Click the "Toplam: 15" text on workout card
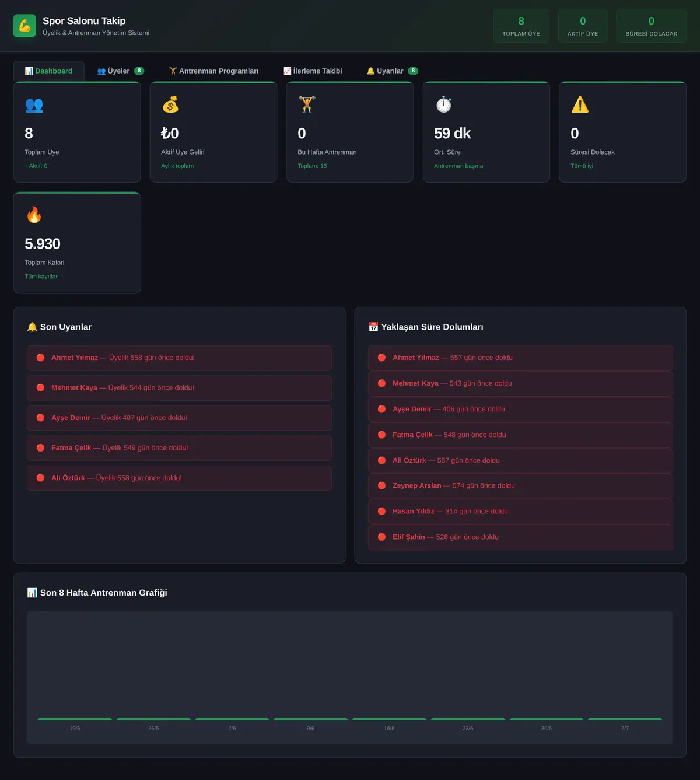 pos(312,166)
